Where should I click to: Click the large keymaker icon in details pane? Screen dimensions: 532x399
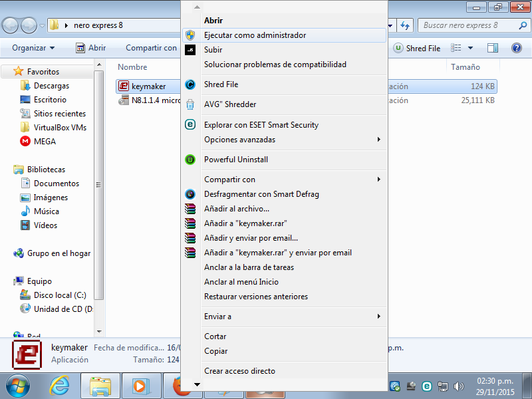click(27, 354)
